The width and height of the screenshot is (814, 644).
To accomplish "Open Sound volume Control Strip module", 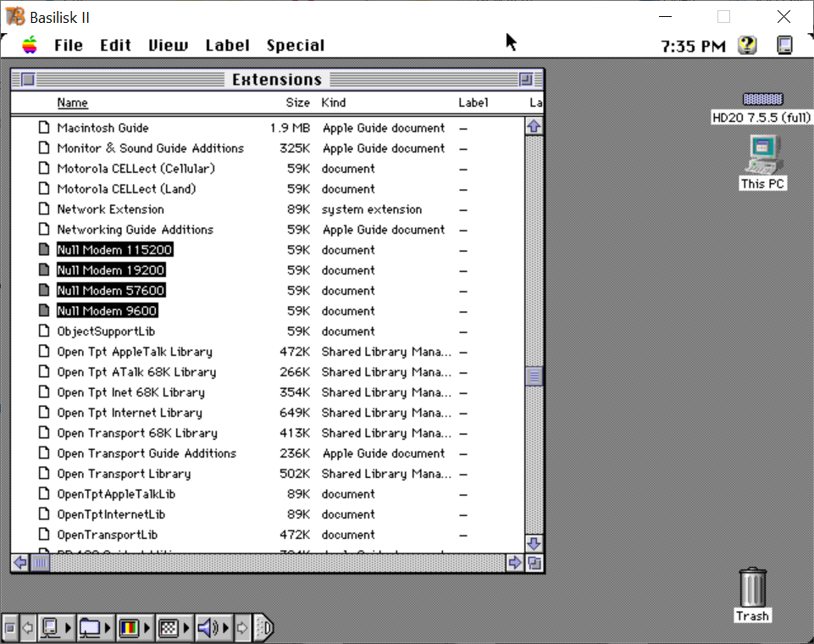I will tap(213, 628).
